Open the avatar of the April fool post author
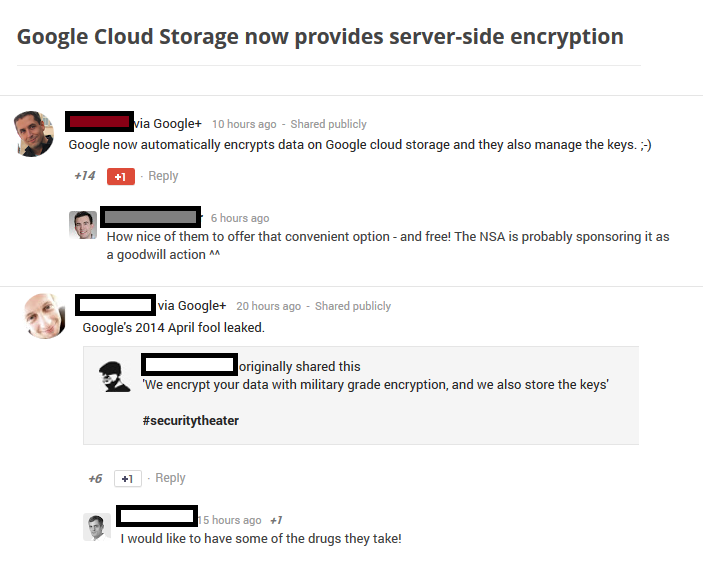This screenshot has height=585, width=707. [45, 315]
